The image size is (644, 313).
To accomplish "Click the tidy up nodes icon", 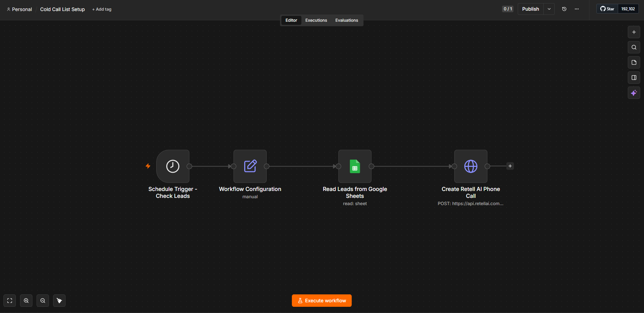I will (x=59, y=301).
